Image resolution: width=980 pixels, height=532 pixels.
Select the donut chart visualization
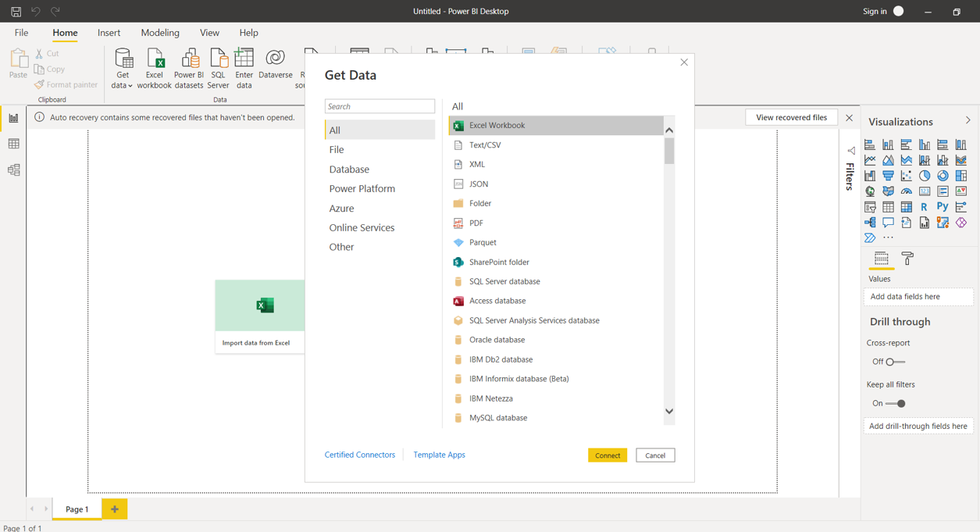click(943, 176)
